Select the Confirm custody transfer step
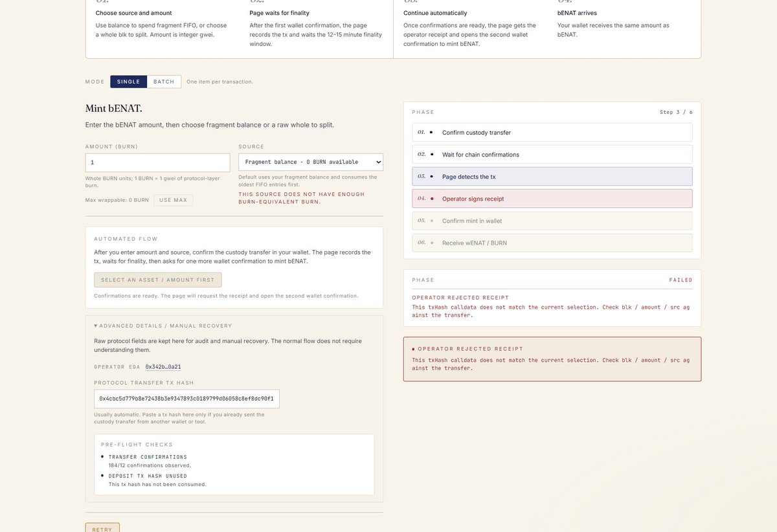Viewport: 777px width, 532px height. (x=552, y=133)
